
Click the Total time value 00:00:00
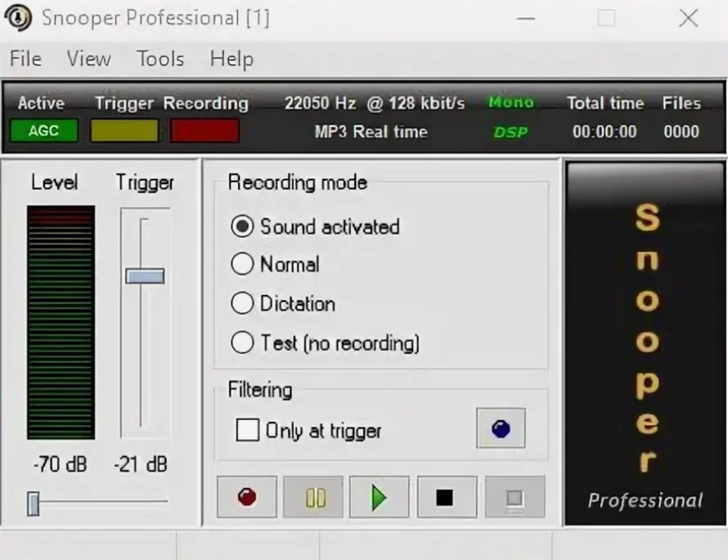[x=604, y=132]
